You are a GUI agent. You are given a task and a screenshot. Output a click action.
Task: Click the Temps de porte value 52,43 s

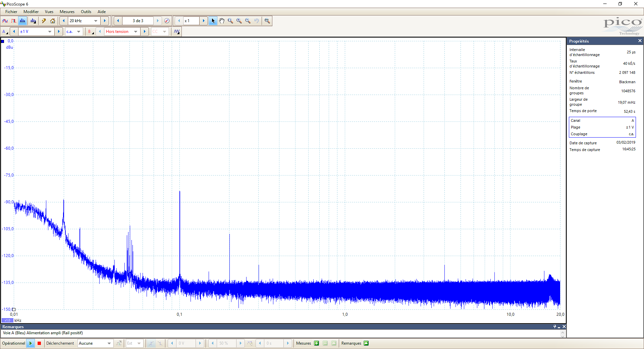coord(629,111)
